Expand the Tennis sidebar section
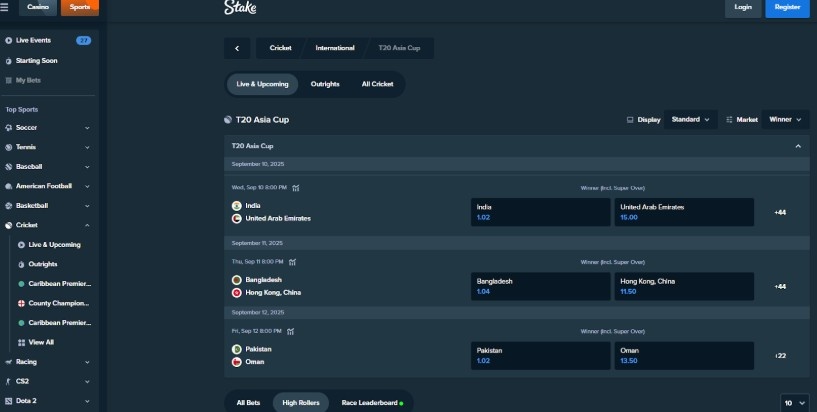Screen dimensions: 817x412 coord(87,147)
